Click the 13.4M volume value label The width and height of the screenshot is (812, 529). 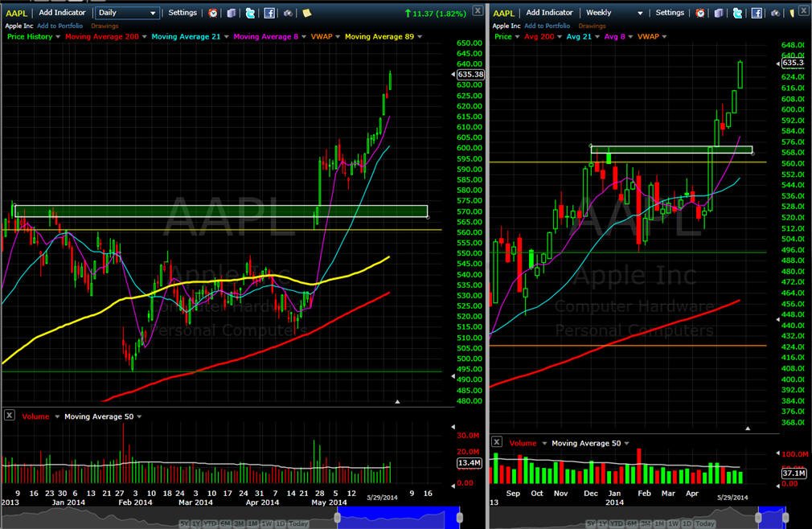click(470, 463)
